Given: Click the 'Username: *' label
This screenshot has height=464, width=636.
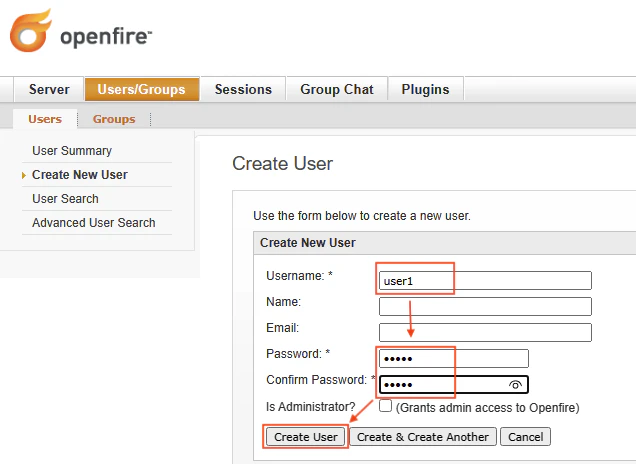Looking at the screenshot, I should (x=299, y=276).
